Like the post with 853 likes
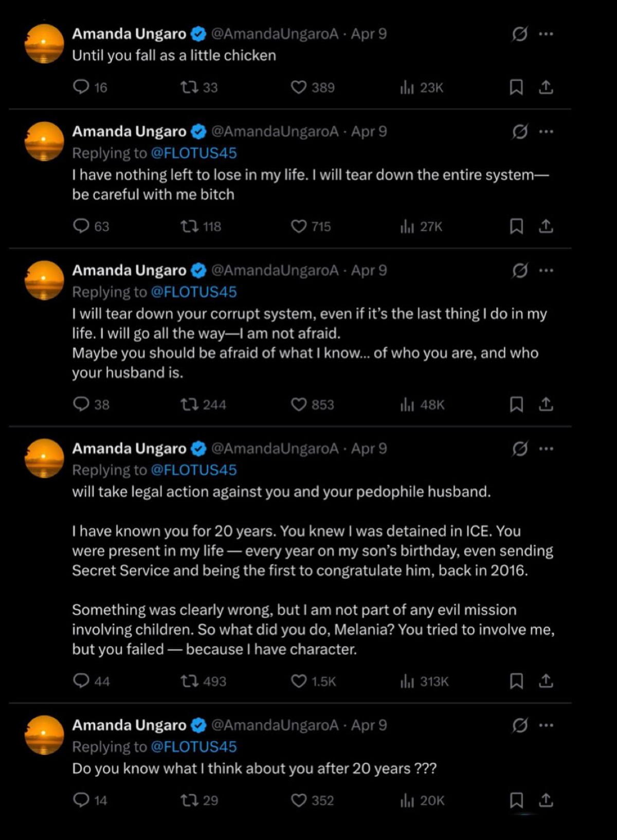The height and width of the screenshot is (840, 617). click(299, 405)
